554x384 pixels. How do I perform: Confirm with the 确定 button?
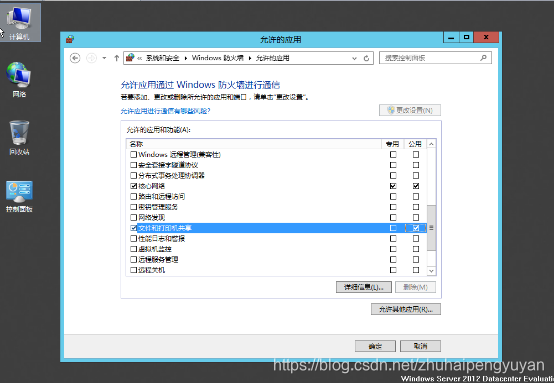(375, 346)
